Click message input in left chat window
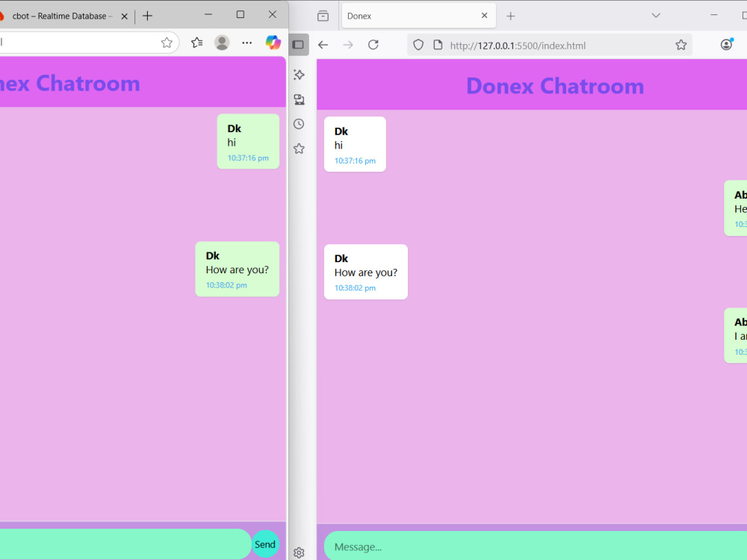747x560 pixels. [x=125, y=544]
